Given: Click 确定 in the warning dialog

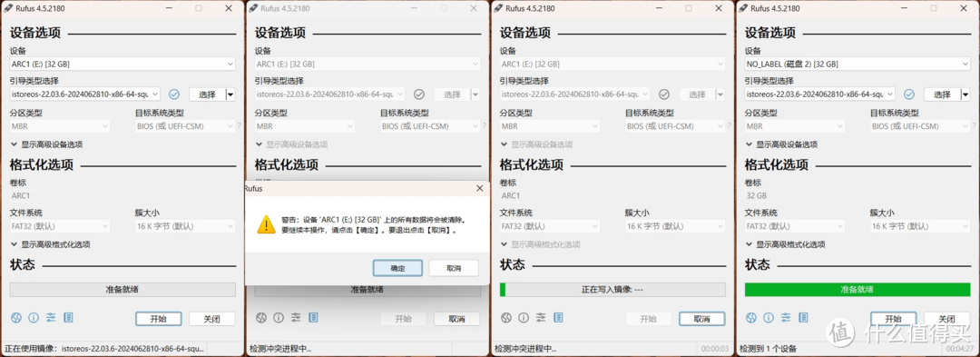Looking at the screenshot, I should (398, 268).
